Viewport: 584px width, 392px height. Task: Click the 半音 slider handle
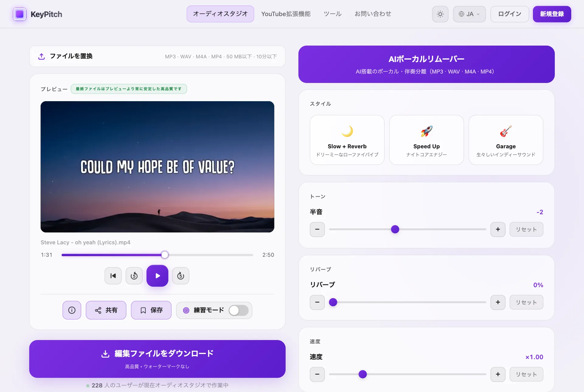[395, 229]
